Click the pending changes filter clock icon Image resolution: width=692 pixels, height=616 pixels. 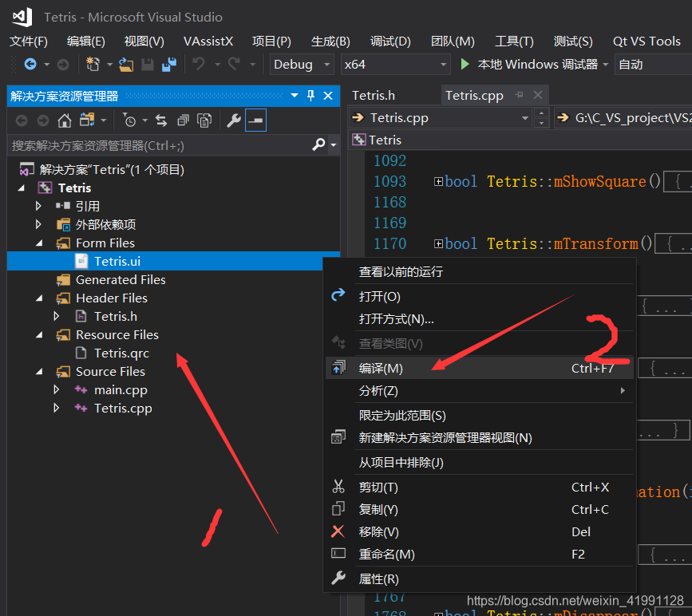click(x=129, y=120)
